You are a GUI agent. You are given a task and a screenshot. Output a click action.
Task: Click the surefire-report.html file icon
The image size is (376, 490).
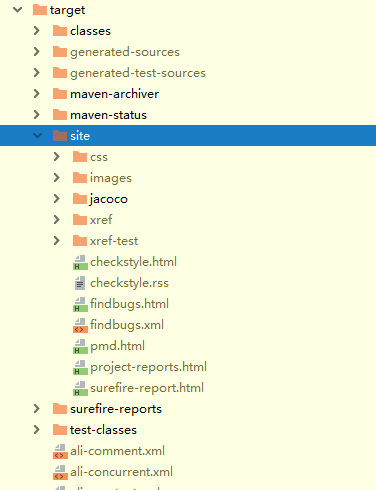tap(80, 388)
